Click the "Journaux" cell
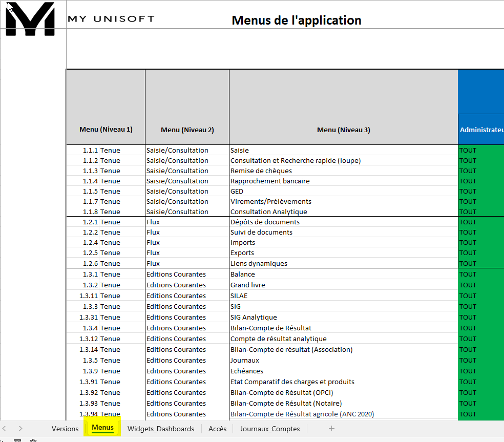 344,361
